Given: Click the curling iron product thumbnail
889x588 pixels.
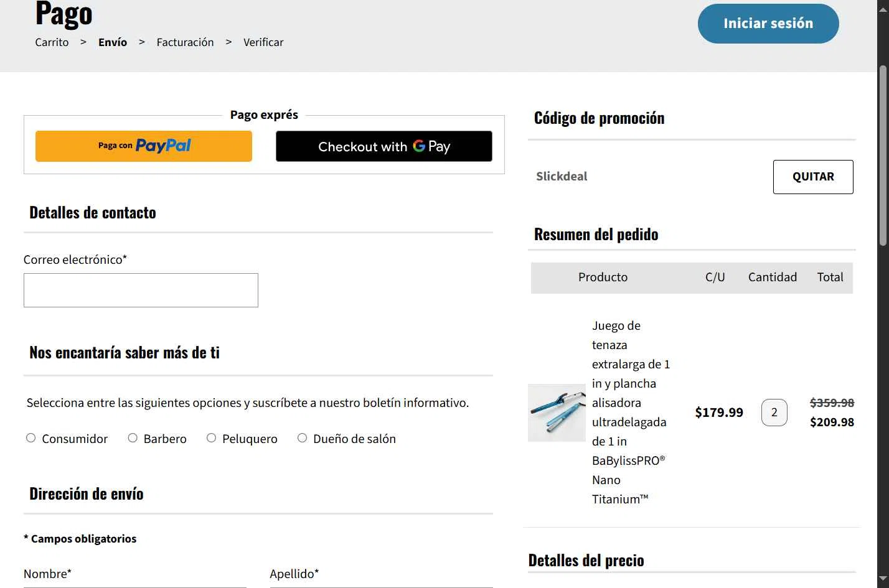Looking at the screenshot, I should coord(557,413).
